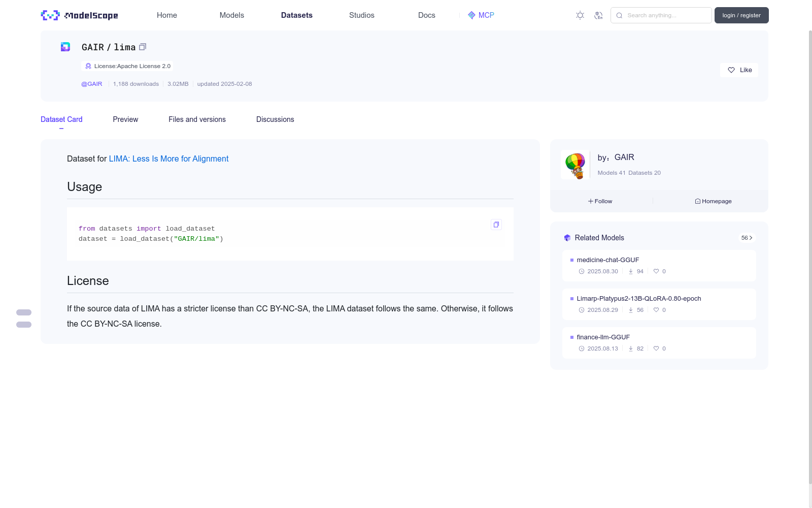
Task: Expand the Related Models list of 56
Action: tap(747, 238)
